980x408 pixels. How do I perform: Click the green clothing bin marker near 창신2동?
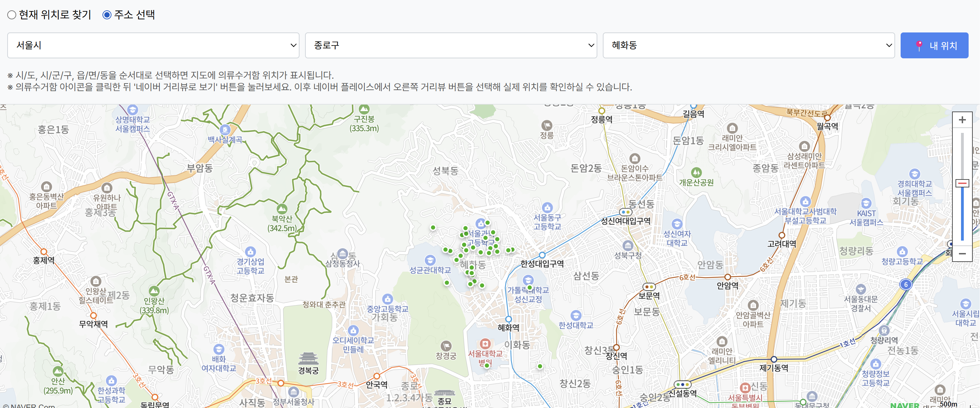540,366
